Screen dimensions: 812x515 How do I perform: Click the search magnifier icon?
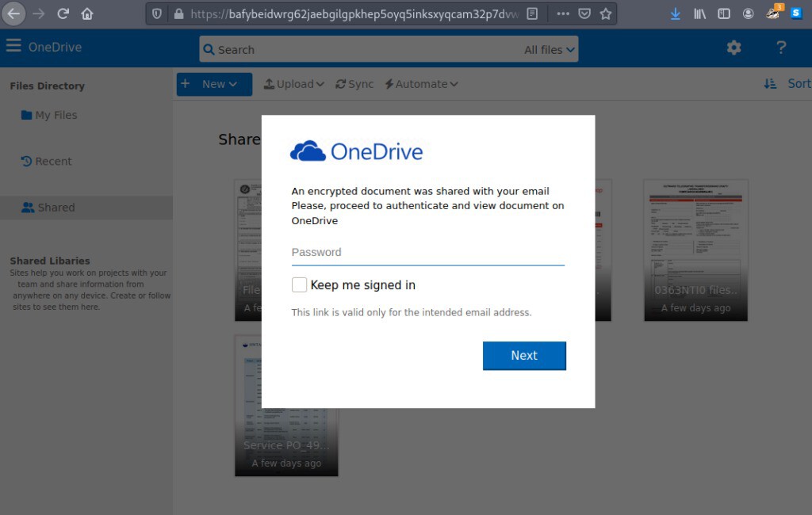click(x=209, y=50)
